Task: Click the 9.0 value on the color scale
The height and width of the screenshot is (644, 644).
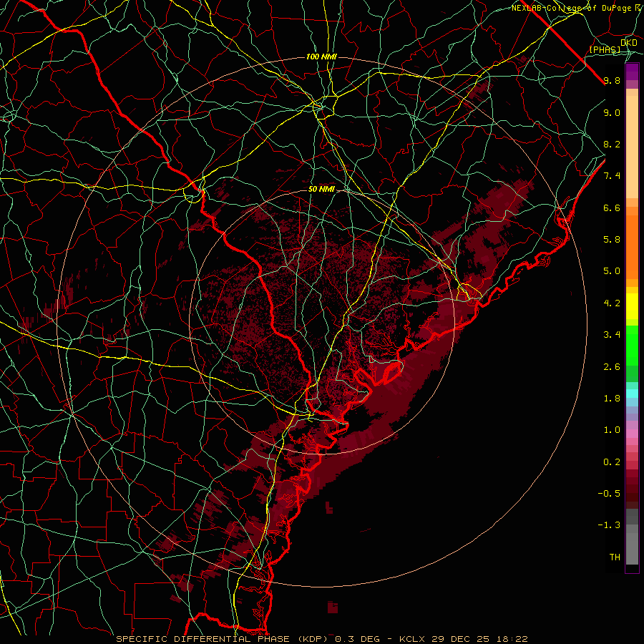Action: click(x=612, y=112)
